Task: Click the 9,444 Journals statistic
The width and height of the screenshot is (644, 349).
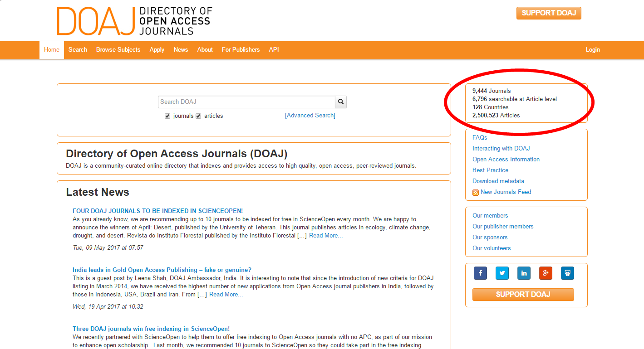Action: pos(492,91)
